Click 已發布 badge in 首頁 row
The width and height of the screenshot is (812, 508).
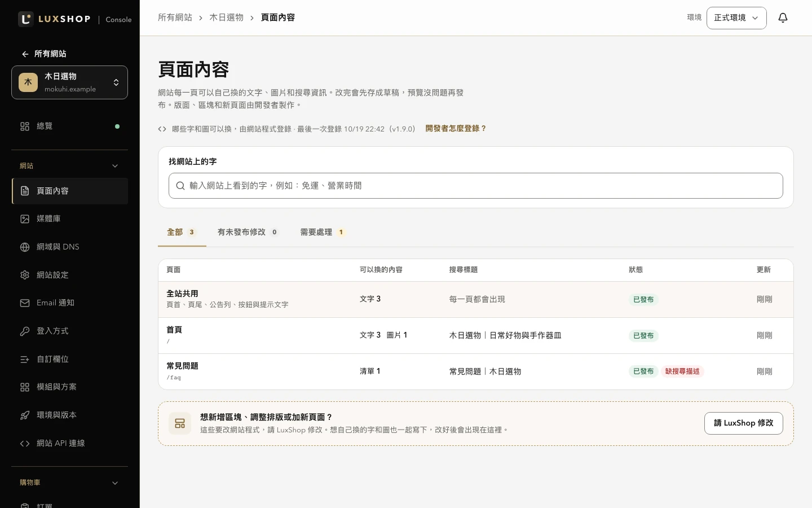tap(643, 336)
